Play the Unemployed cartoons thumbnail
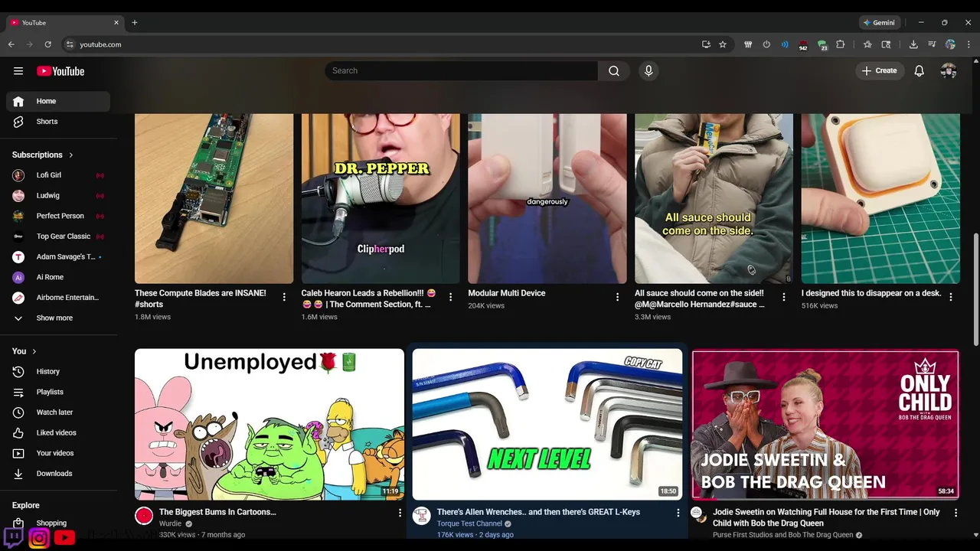The image size is (980, 551). (269, 425)
